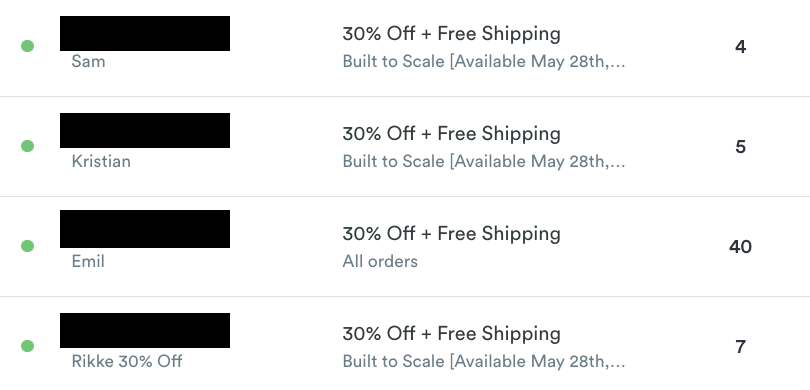The width and height of the screenshot is (810, 390).
Task: Open the redacted discount code above Emil
Action: coord(145,229)
